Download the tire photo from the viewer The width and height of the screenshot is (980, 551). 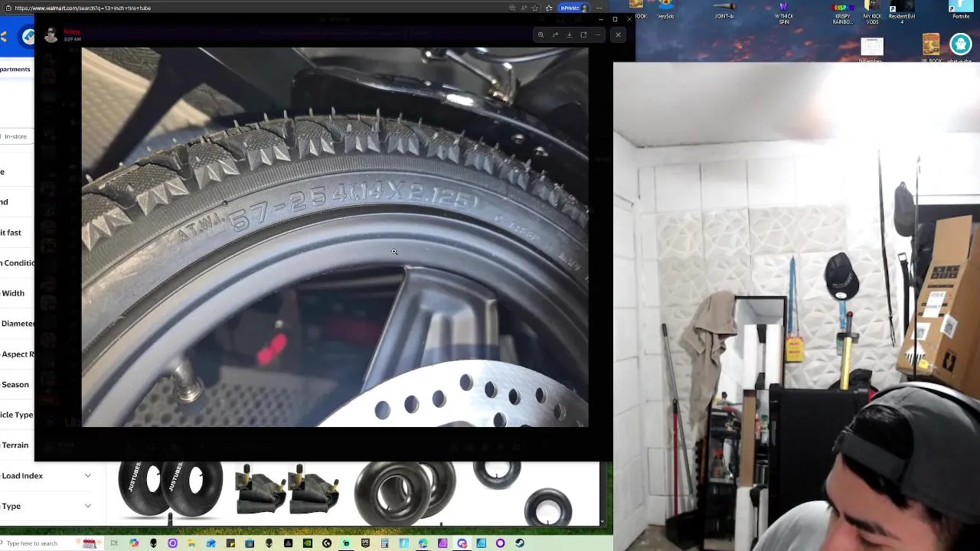(x=569, y=34)
